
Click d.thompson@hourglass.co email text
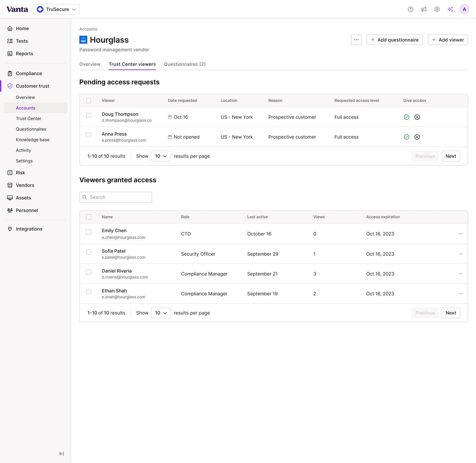point(127,120)
